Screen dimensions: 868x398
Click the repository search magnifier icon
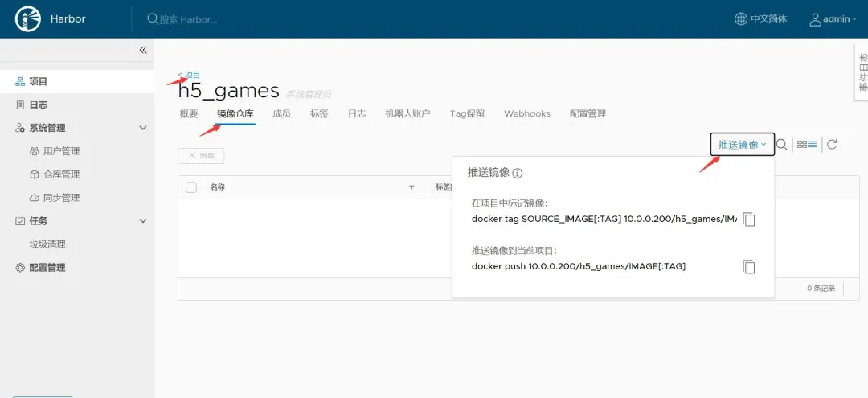click(782, 145)
